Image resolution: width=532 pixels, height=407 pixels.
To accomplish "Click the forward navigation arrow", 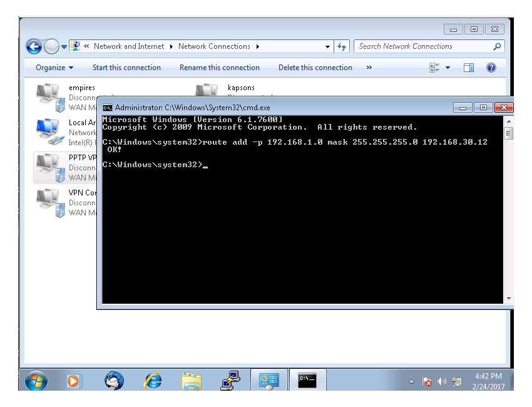I will 51,46.
